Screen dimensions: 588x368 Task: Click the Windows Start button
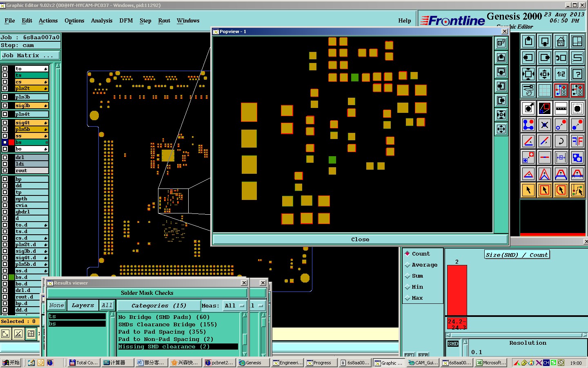(11, 363)
